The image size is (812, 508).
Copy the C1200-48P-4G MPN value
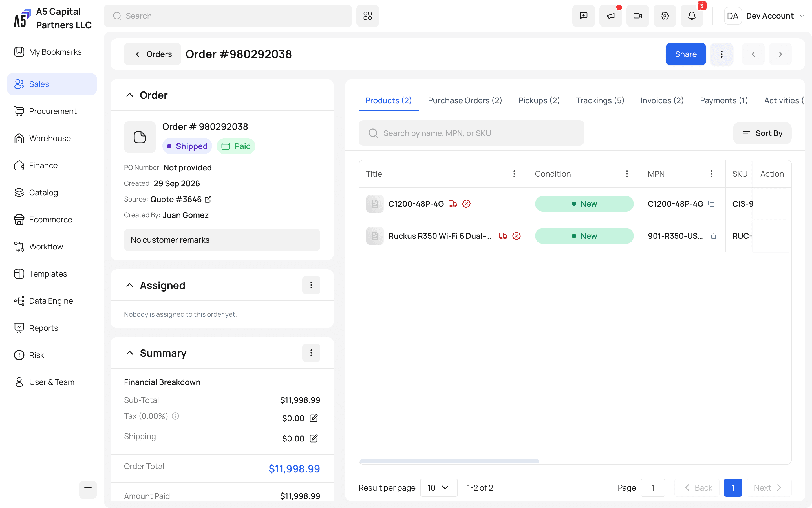711,203
